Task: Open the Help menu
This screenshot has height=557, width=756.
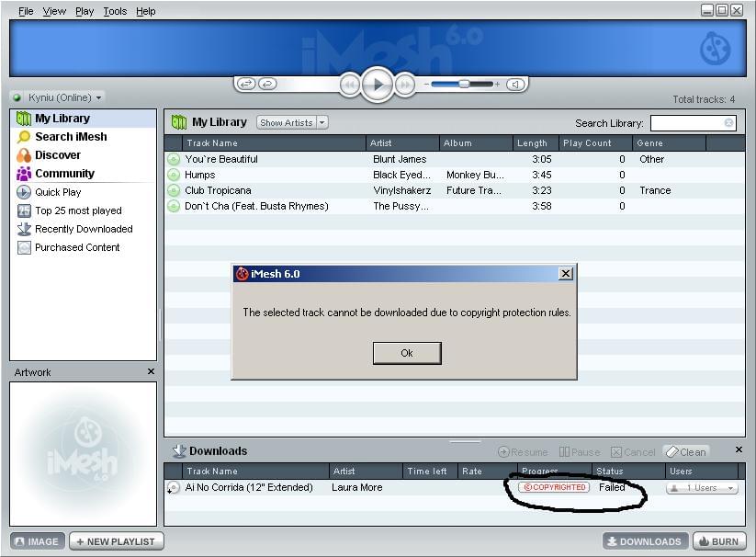Action: click(x=146, y=11)
